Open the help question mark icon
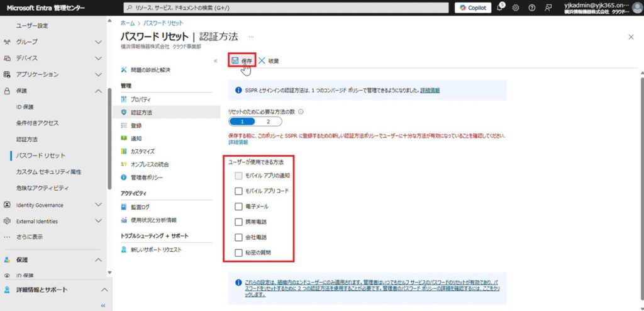Viewport: 644px width, 311px height. click(531, 8)
